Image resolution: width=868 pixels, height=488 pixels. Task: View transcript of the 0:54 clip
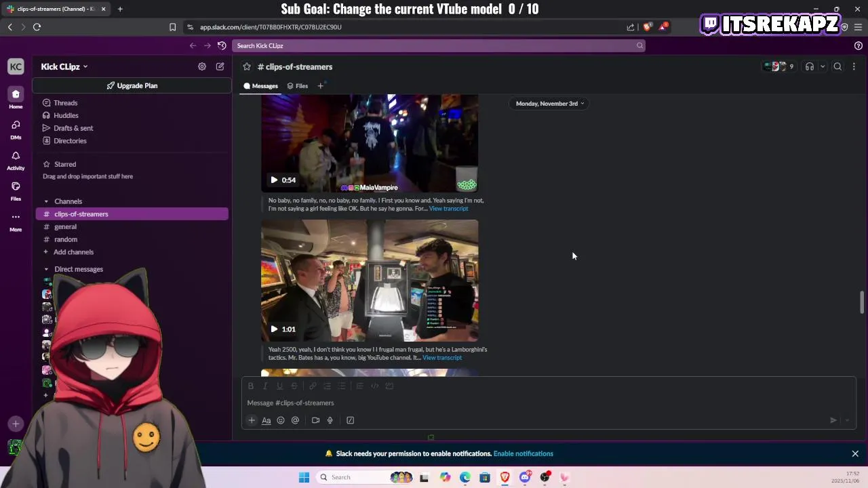(x=448, y=209)
